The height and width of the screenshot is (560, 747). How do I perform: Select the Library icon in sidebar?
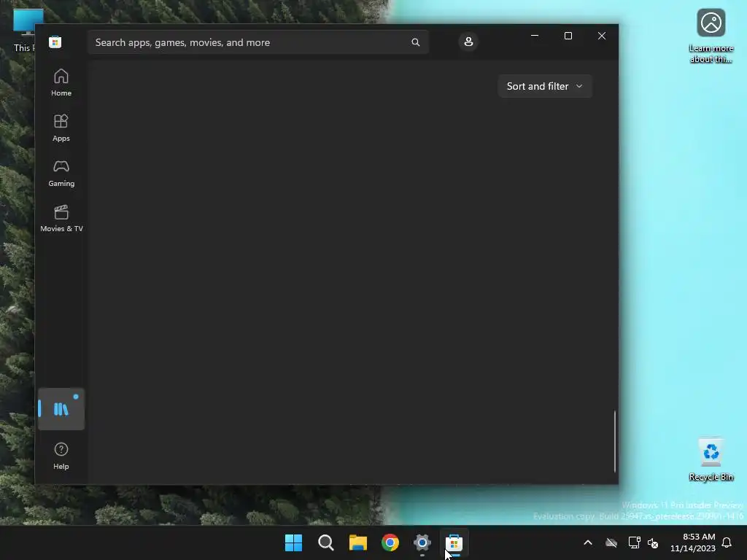tap(61, 409)
